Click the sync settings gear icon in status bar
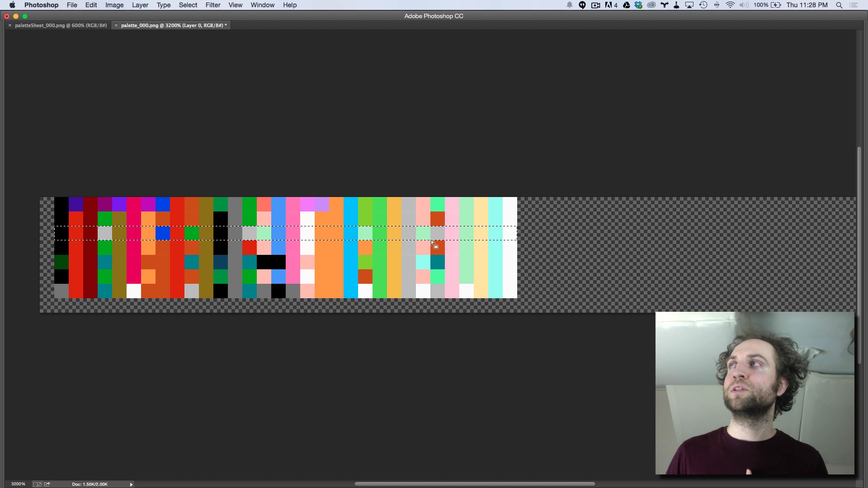868x488 pixels. point(37,484)
